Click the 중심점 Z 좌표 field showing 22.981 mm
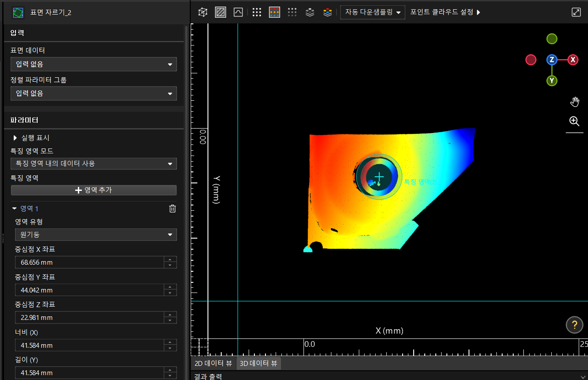 89,318
